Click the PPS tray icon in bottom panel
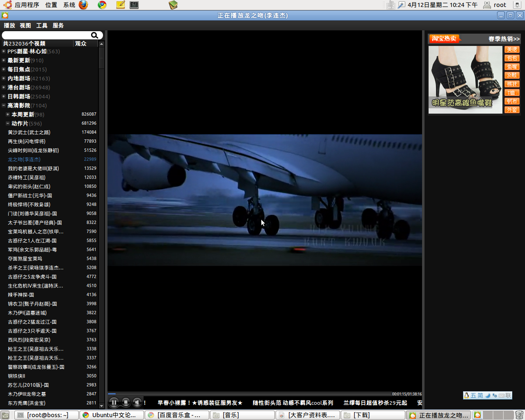The image size is (525, 420). (x=477, y=415)
